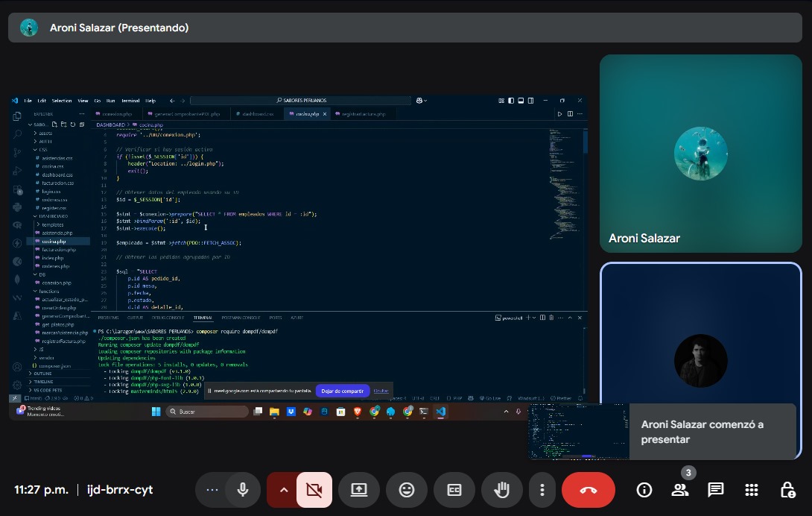The image size is (812, 516).
Task: Show the participants people panel
Action: (x=679, y=490)
